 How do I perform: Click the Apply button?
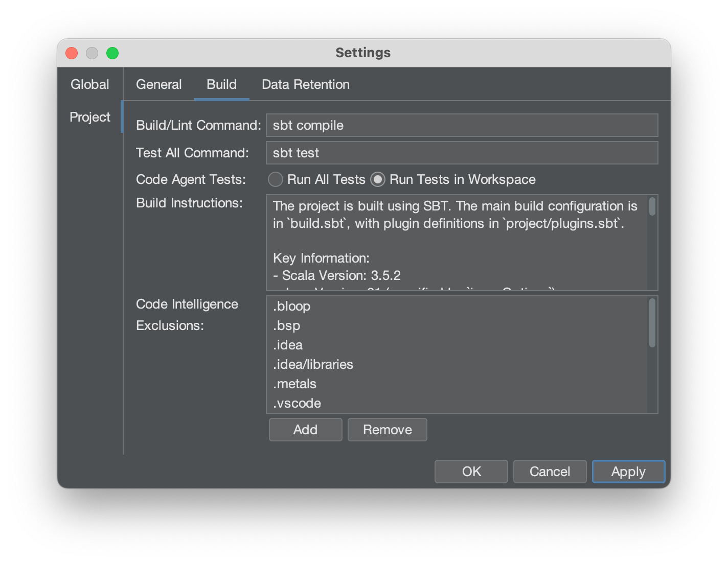tap(628, 472)
